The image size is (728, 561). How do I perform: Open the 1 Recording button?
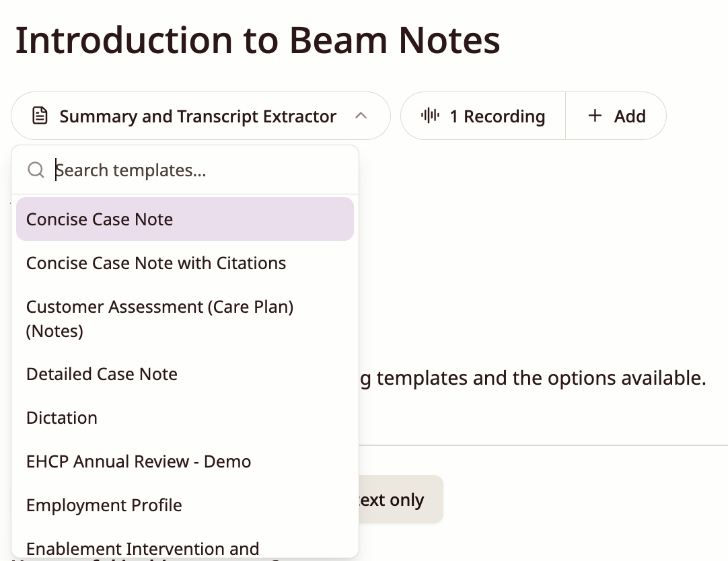pos(483,116)
